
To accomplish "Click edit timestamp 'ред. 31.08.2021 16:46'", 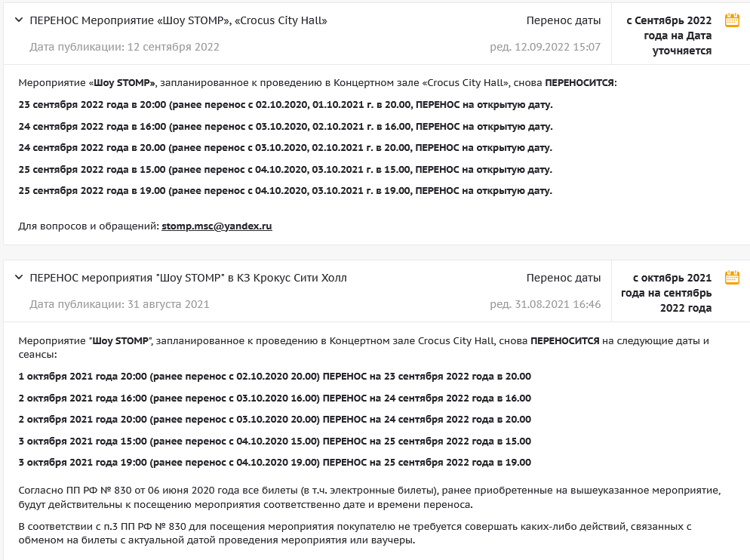I will [x=546, y=304].
